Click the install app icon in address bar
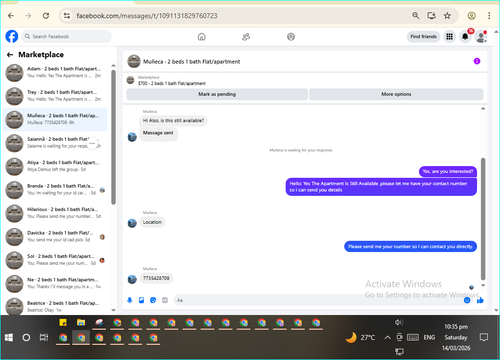The height and width of the screenshot is (360, 500). (x=431, y=15)
